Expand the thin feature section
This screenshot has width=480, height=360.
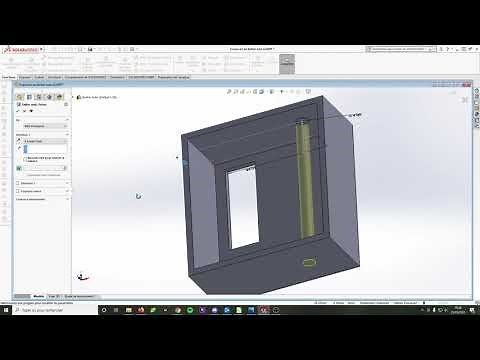67,191
